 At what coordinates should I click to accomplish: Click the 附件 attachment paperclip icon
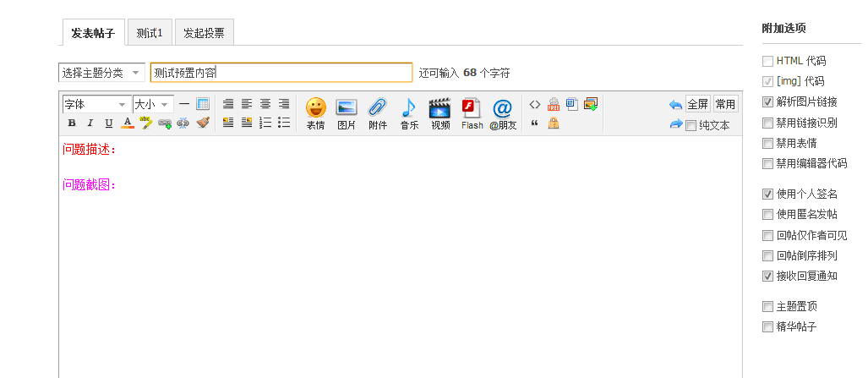click(x=378, y=113)
